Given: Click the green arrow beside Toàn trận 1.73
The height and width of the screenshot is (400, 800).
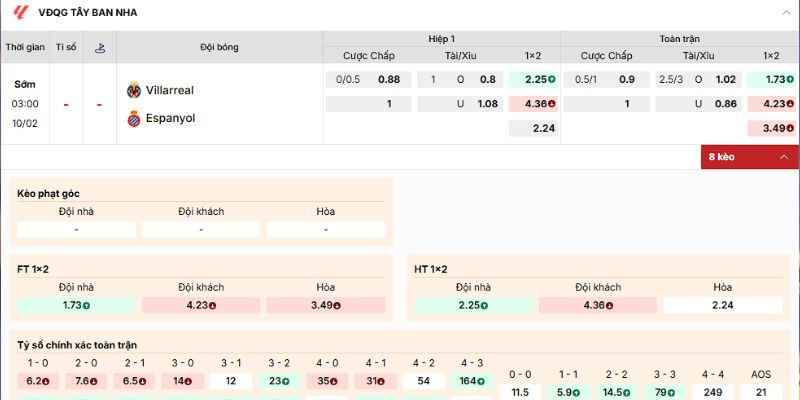Looking at the screenshot, I should click(788, 79).
